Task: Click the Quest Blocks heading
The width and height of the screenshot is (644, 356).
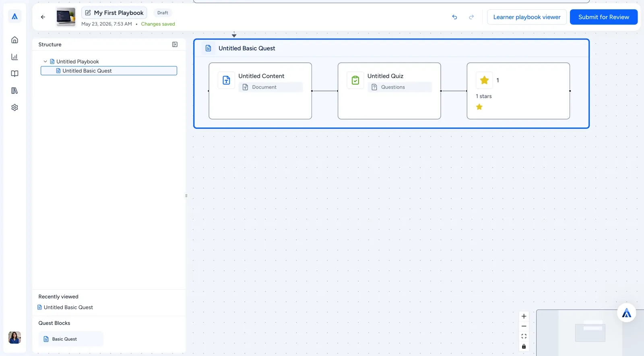Action: [54, 323]
